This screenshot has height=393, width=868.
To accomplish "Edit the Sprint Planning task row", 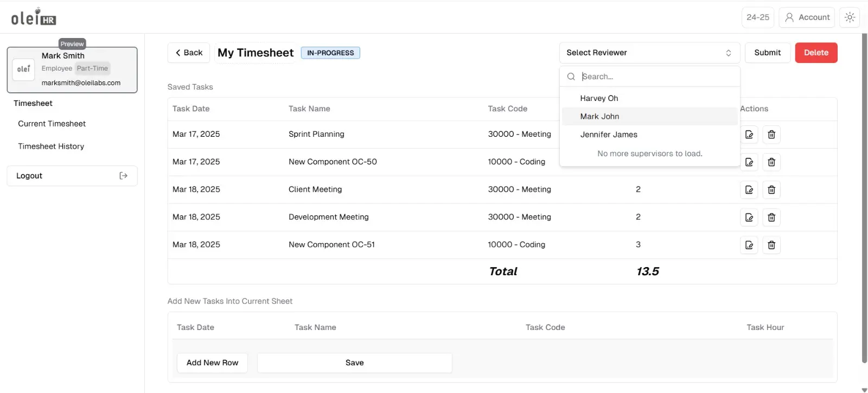I will (x=749, y=135).
